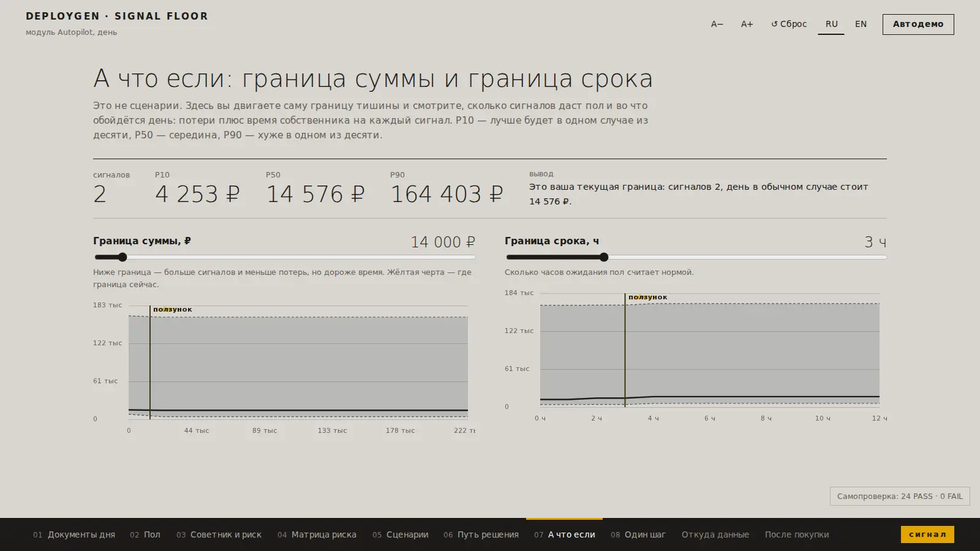Switch to Матрица риска tab

point(317,534)
